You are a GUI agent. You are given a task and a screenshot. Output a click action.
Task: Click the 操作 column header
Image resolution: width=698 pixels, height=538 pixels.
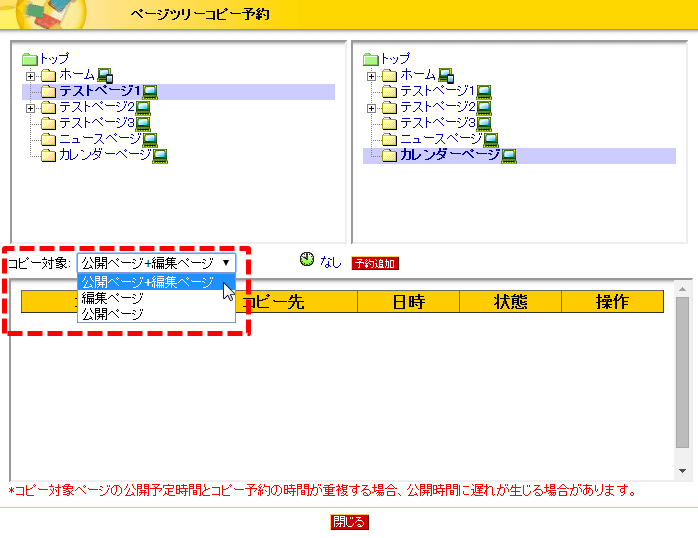coord(613,302)
